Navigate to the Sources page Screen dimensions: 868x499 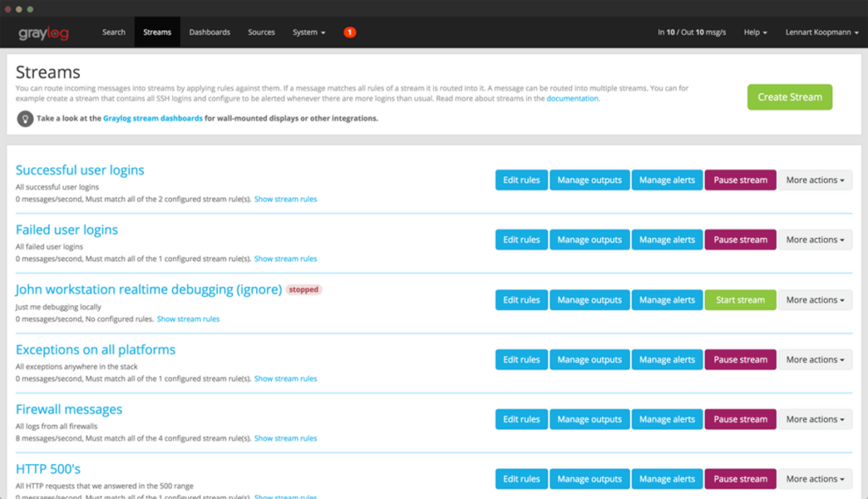(261, 31)
